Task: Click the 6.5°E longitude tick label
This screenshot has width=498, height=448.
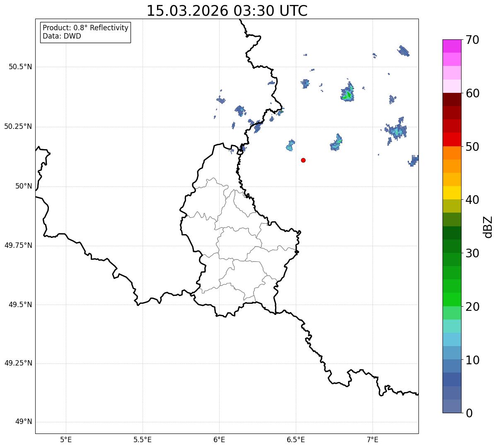Action: 296,439
